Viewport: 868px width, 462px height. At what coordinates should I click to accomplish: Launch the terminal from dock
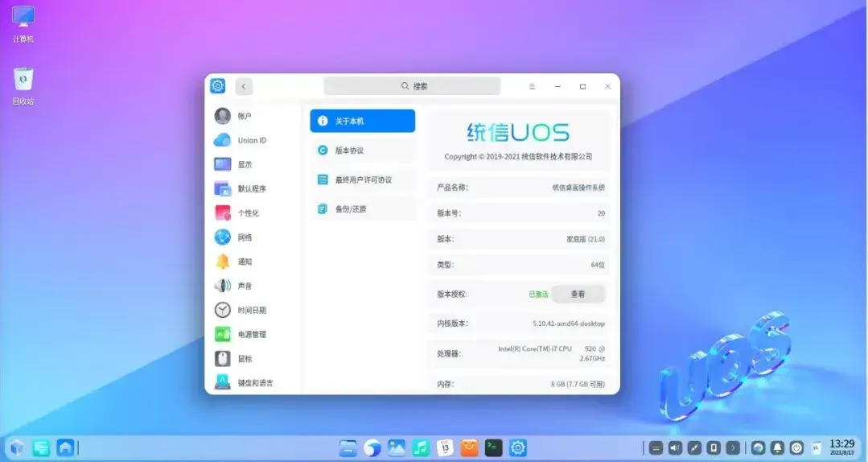(493, 448)
